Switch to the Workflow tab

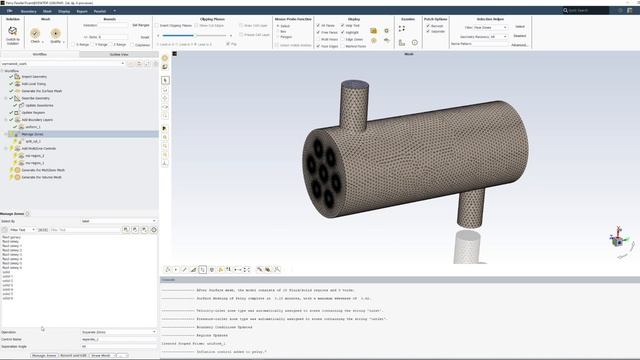tap(40, 54)
